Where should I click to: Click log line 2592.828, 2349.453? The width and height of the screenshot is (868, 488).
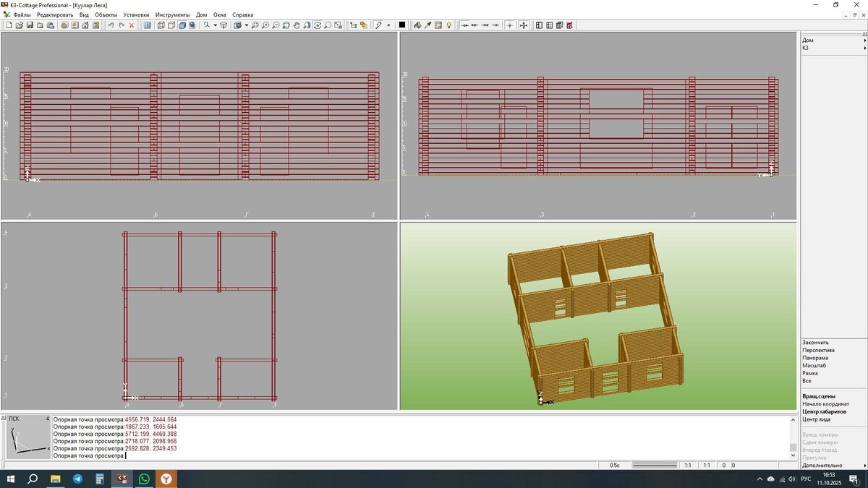tap(114, 448)
